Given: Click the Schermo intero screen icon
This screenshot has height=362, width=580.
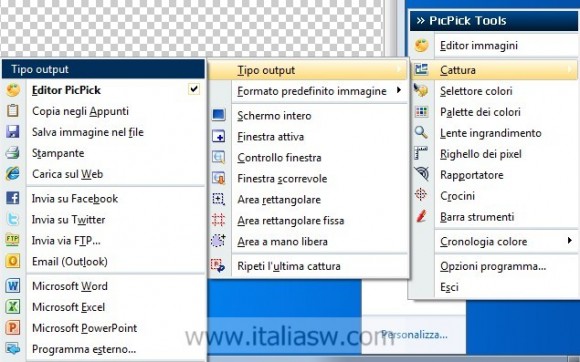Looking at the screenshot, I should click(x=219, y=115).
